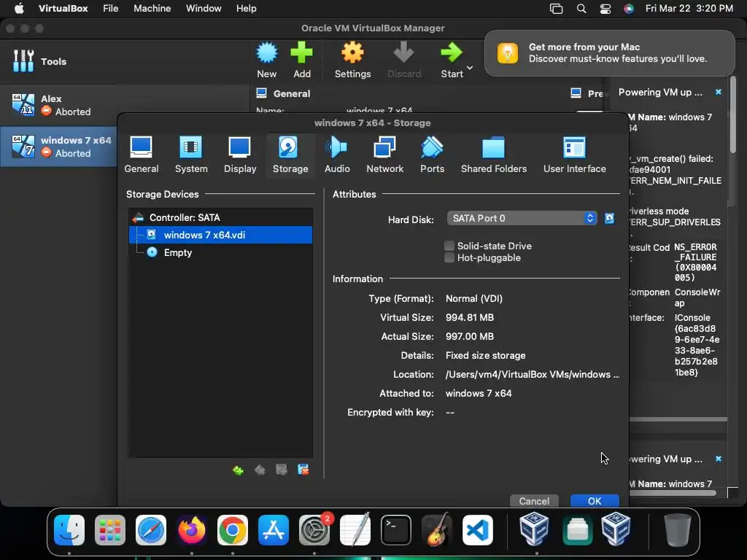Image resolution: width=747 pixels, height=560 pixels.
Task: Open Terminal from the dock
Action: tap(396, 529)
